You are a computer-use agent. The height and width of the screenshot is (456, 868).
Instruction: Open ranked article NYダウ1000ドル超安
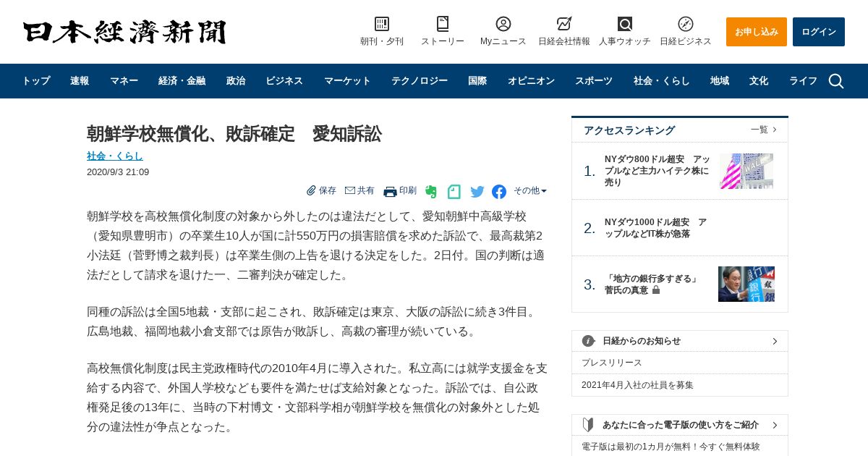[655, 228]
